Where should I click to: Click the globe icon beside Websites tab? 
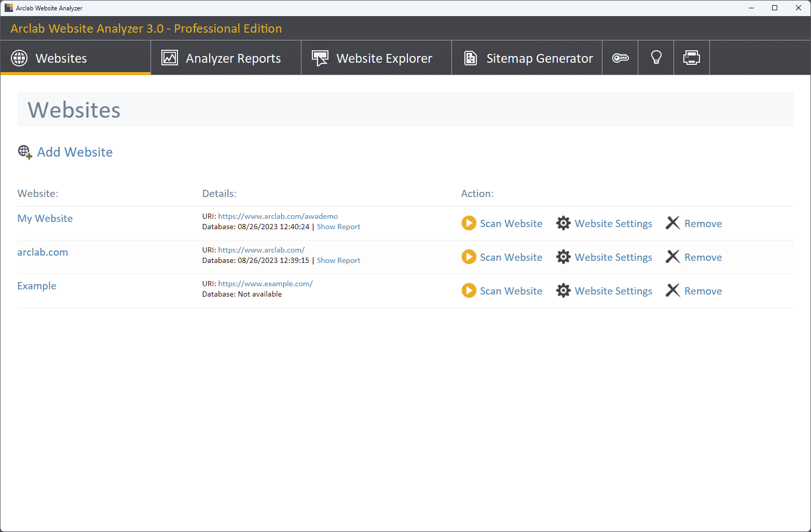19,58
